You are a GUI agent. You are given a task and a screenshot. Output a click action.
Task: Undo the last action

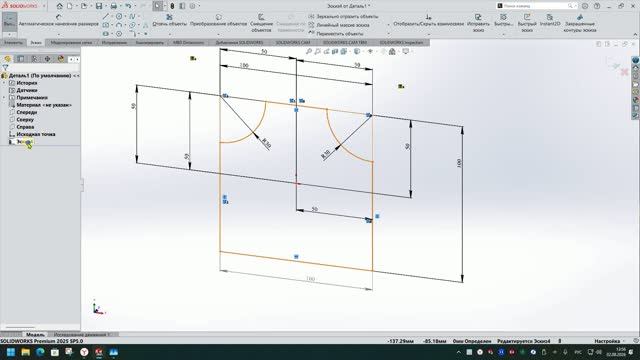click(x=128, y=6)
